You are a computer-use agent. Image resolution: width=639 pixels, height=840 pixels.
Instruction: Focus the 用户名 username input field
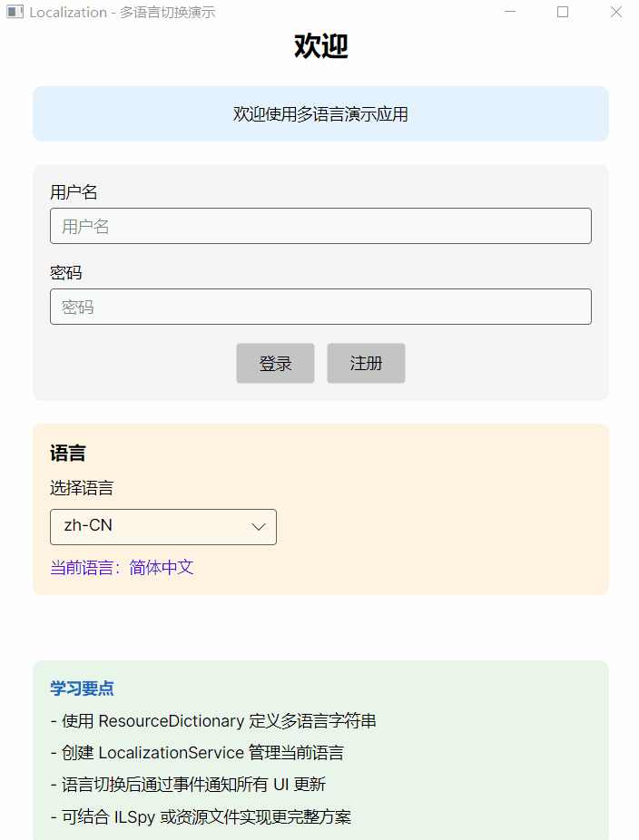[320, 226]
